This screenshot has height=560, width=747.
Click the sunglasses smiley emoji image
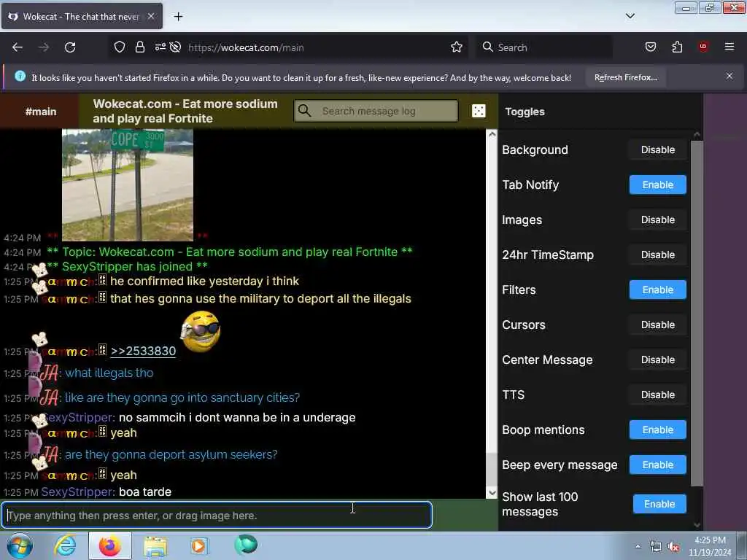click(201, 331)
